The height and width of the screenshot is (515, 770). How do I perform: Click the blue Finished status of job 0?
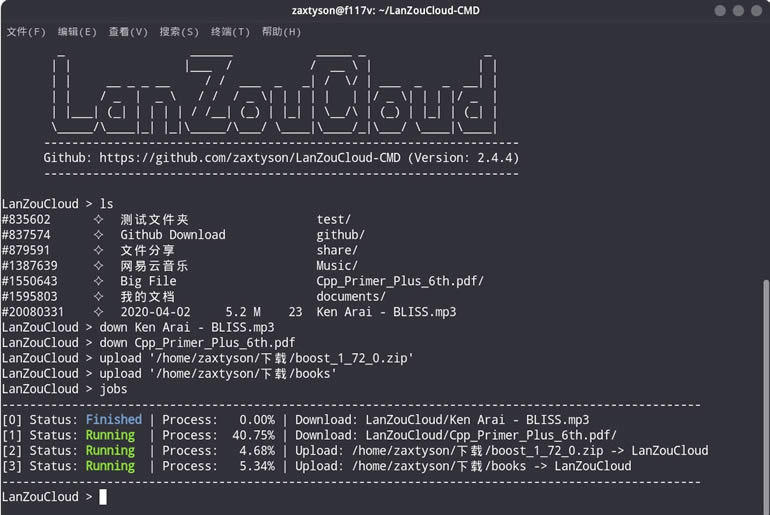(x=114, y=420)
